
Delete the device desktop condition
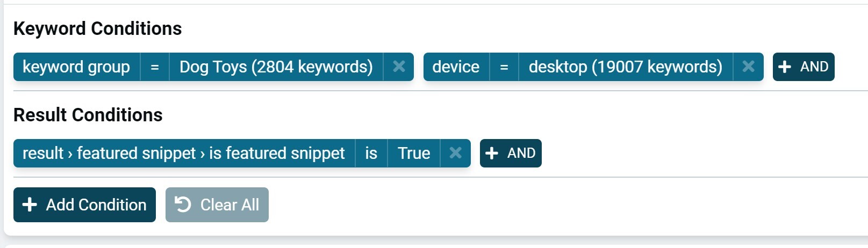[748, 67]
